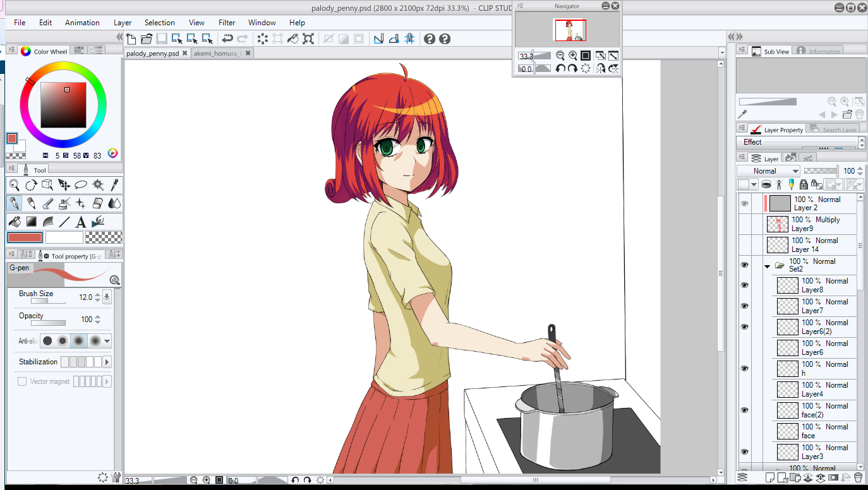Select the Airbrush tool
868x490 pixels.
pos(64,203)
